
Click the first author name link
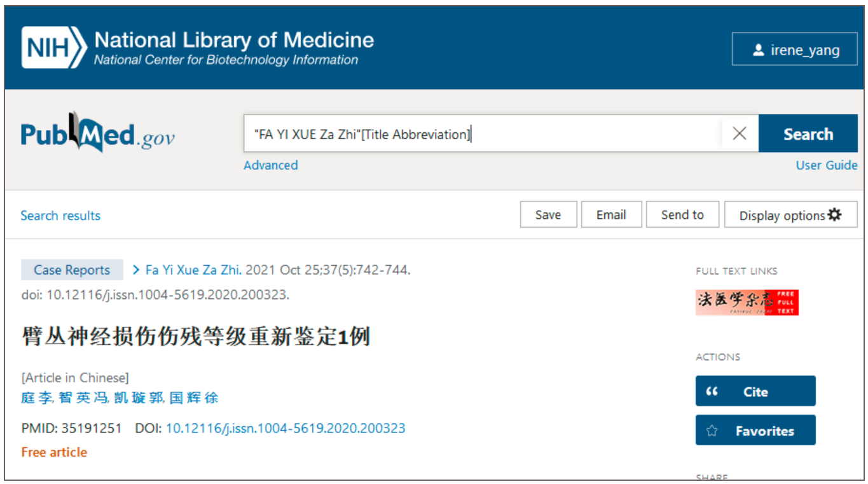pyautogui.click(x=36, y=398)
